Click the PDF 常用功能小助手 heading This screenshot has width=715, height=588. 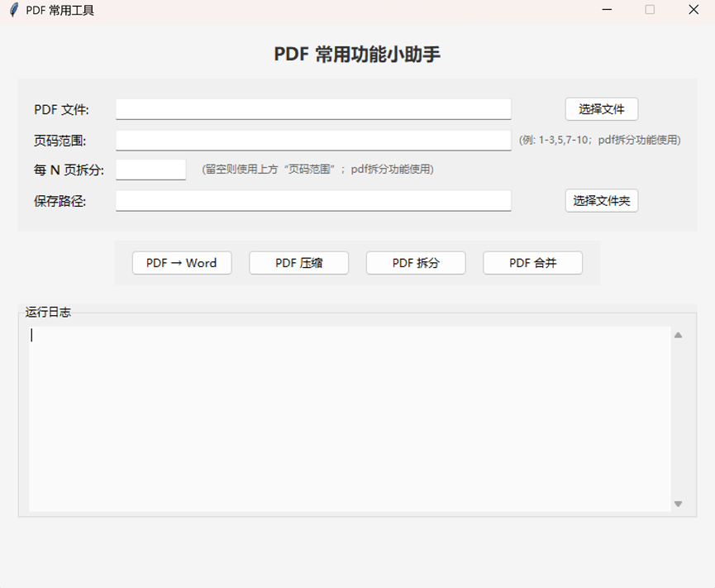(357, 55)
